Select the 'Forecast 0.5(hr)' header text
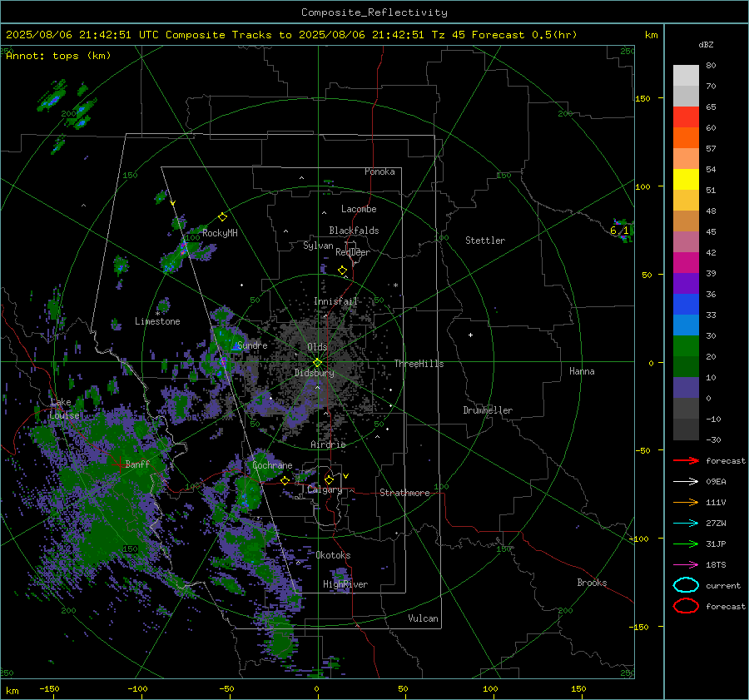The image size is (749, 700). pyautogui.click(x=524, y=35)
